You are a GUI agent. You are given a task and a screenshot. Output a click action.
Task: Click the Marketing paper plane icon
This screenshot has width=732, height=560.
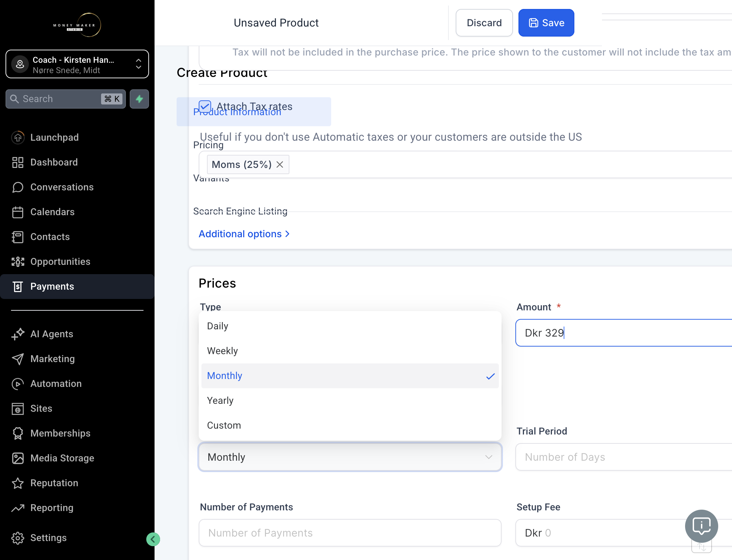[18, 359]
